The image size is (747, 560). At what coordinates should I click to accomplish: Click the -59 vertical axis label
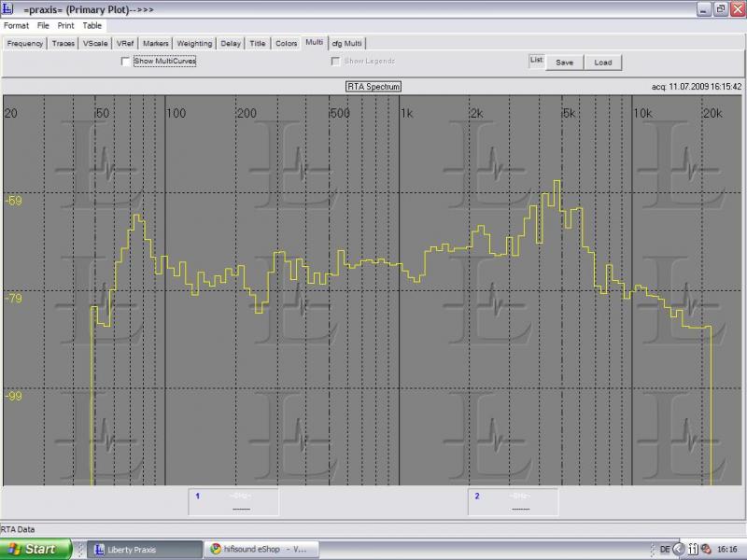[x=13, y=201]
